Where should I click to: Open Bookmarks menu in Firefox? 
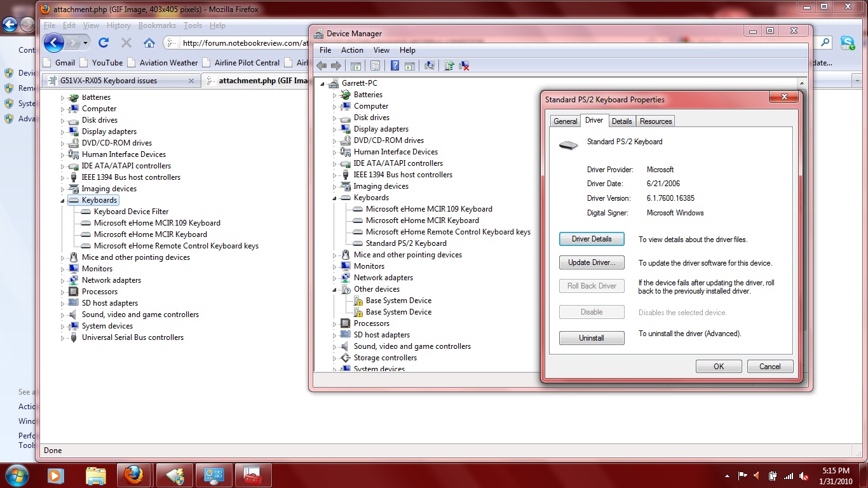157,25
